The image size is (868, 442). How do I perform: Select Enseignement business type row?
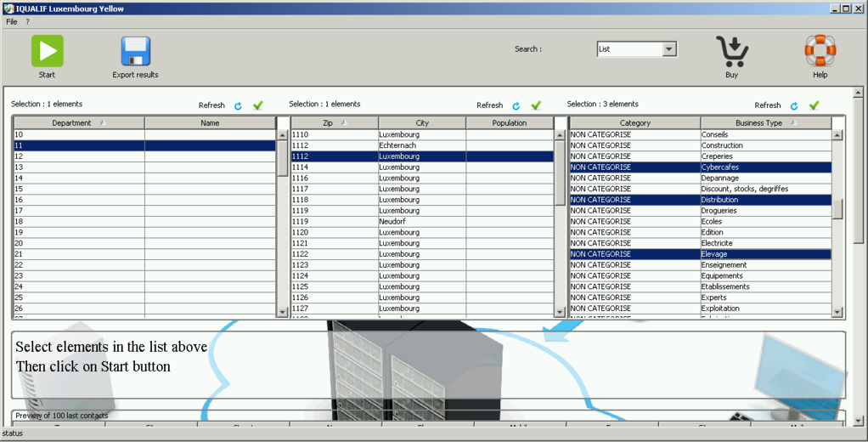pos(701,265)
